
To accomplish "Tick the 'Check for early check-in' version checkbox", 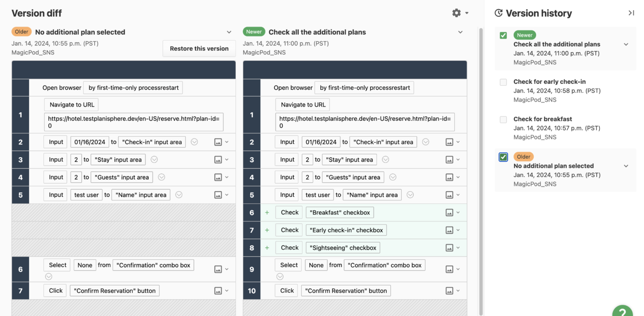I will pos(503,82).
